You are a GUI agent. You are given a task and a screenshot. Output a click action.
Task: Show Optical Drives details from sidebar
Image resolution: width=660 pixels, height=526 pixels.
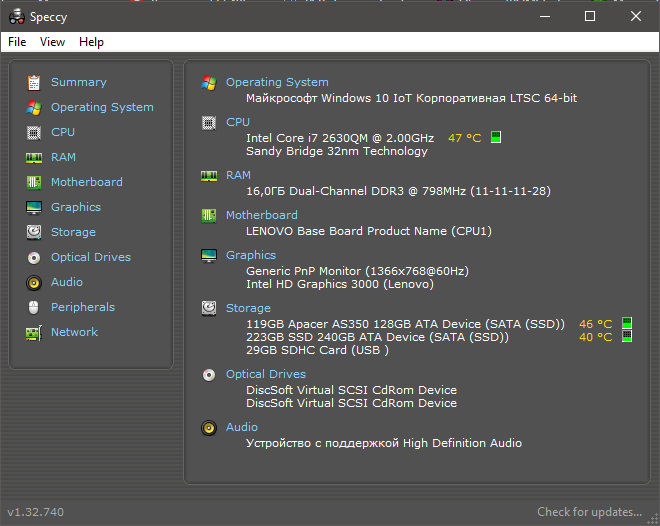(91, 257)
